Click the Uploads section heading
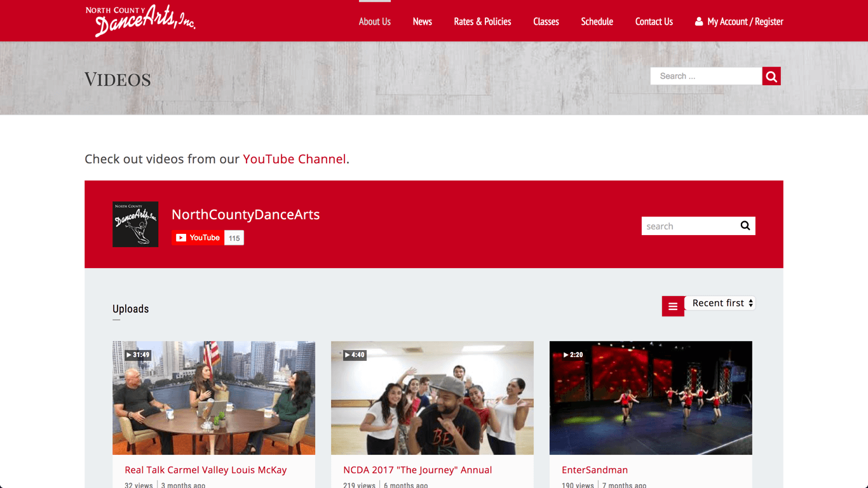 pos(130,309)
